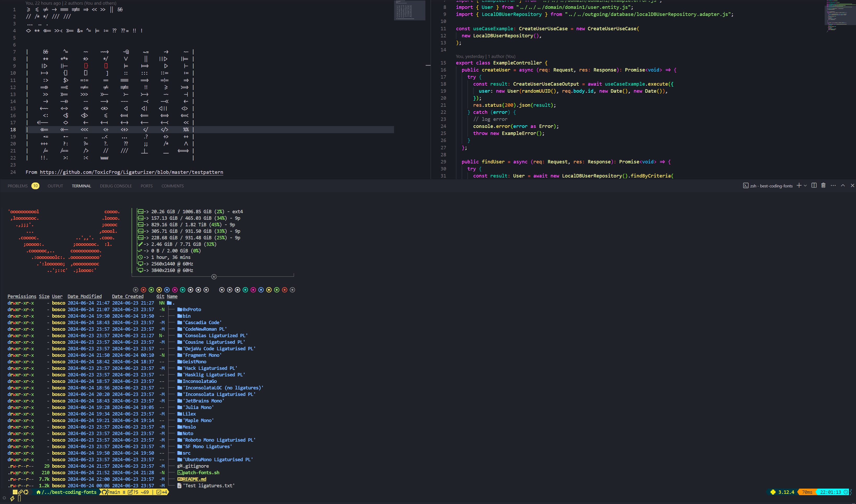Screen dimensions: 856x504
Task: Switch to the PROBLEMS tab
Action: click(18, 186)
